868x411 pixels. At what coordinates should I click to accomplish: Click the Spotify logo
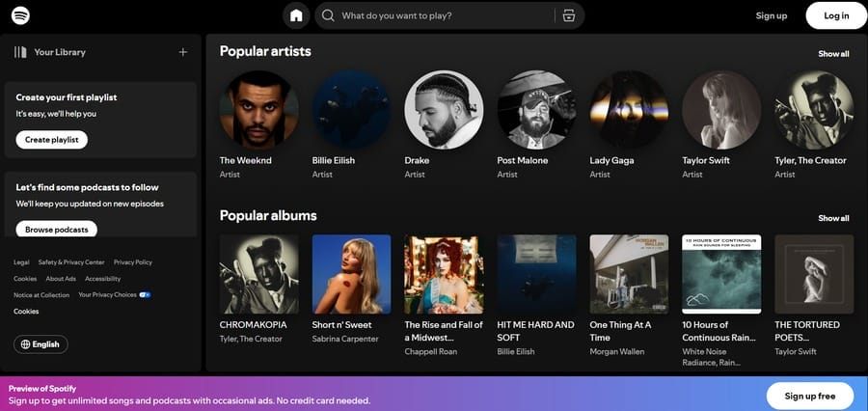coord(20,15)
